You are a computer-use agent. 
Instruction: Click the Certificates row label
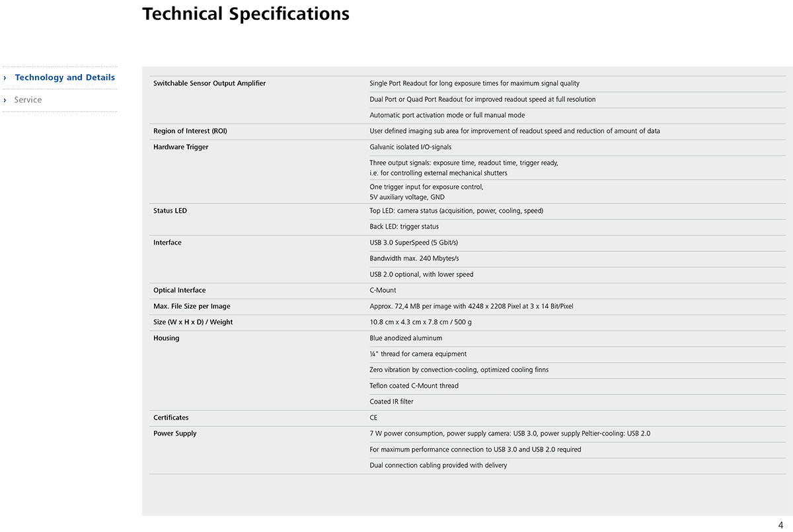pyautogui.click(x=171, y=418)
